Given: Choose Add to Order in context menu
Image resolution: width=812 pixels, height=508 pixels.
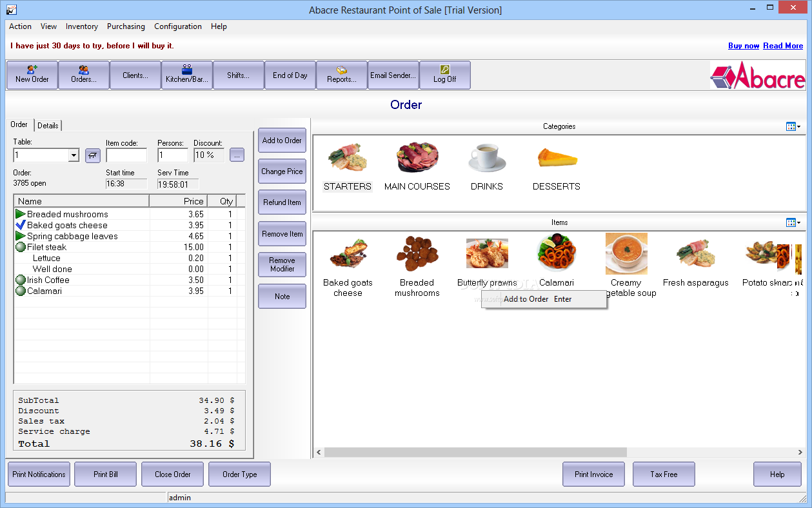Looking at the screenshot, I should point(544,299).
